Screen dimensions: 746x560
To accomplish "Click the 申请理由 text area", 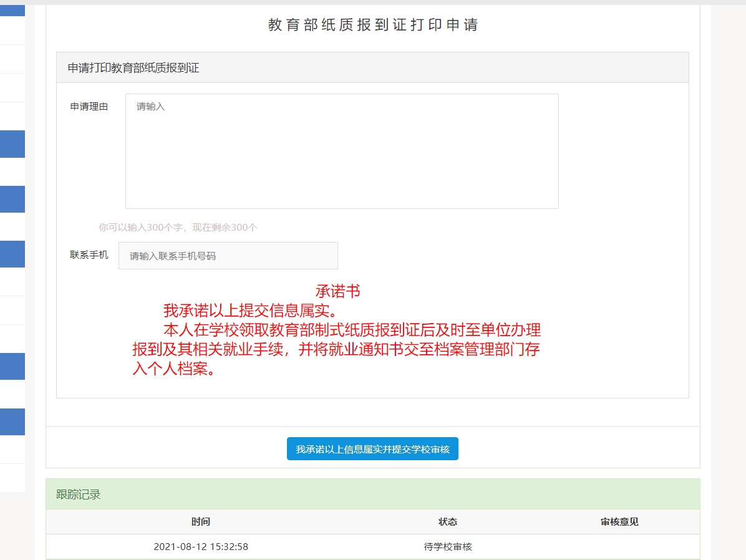I will pyautogui.click(x=342, y=151).
